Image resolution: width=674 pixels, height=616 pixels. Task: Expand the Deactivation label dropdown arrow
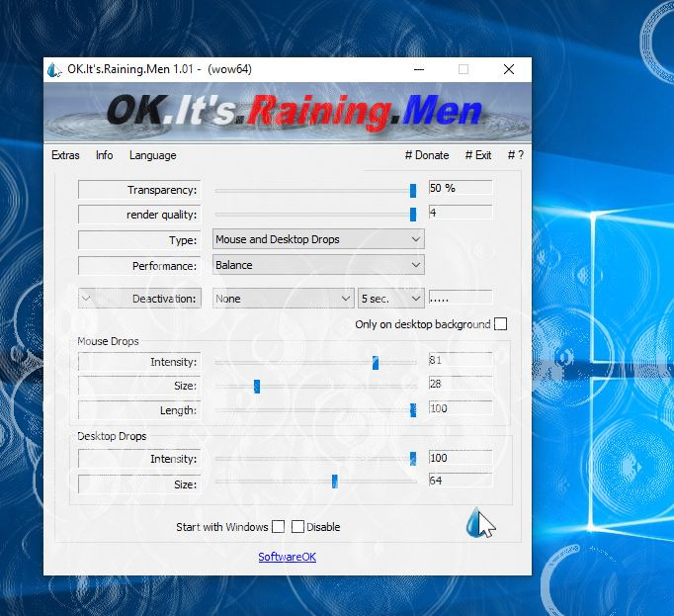[86, 298]
